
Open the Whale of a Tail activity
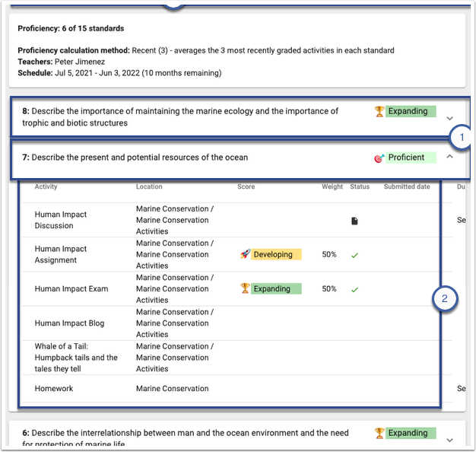coord(76,358)
